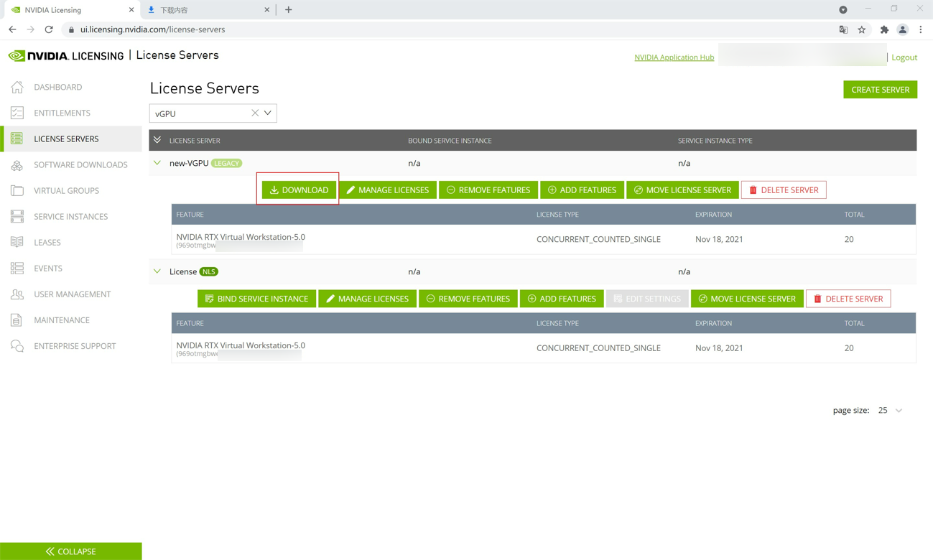The height and width of the screenshot is (560, 933).
Task: Open Software Downloads icon in sidebar
Action: [17, 164]
